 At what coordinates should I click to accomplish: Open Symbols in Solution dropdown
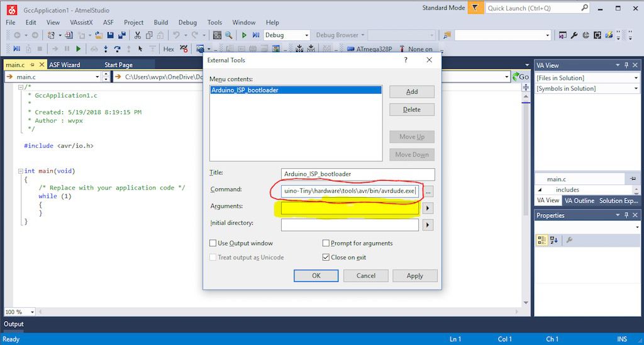(x=636, y=88)
